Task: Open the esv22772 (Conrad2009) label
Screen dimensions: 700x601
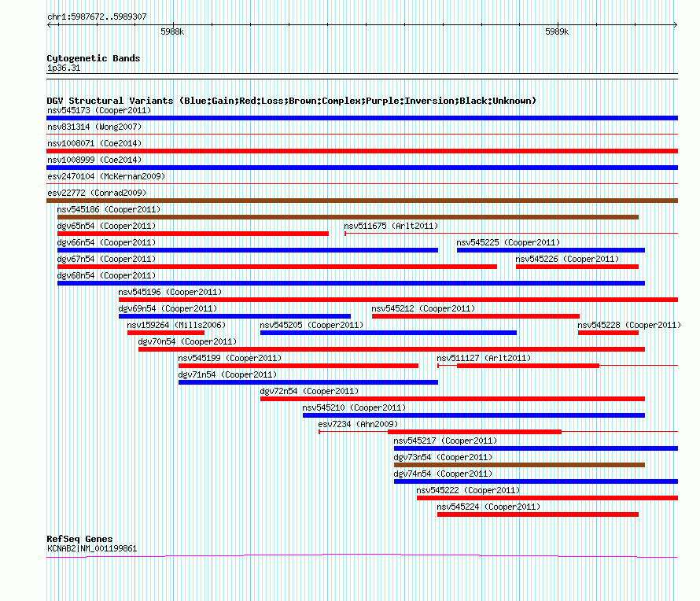Action: 97,193
